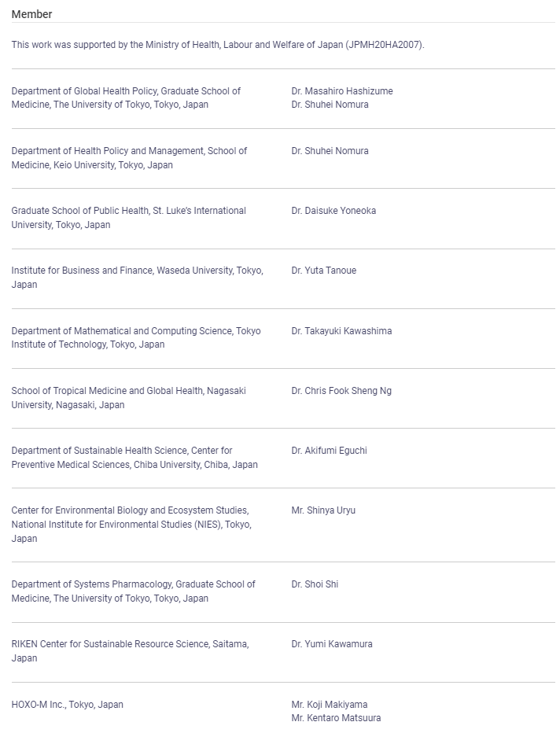This screenshot has height=733, width=560.
Task: Click the Department of Global Health Policy affiliation
Action: pos(126,98)
